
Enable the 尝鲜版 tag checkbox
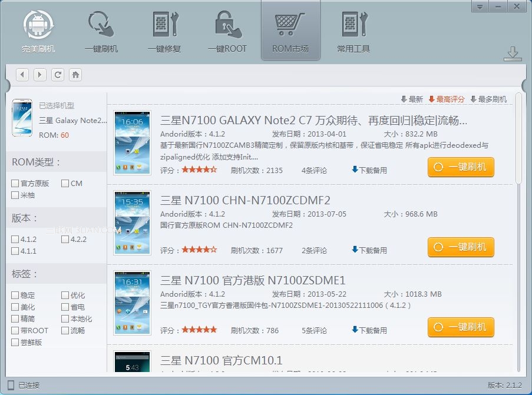point(15,342)
